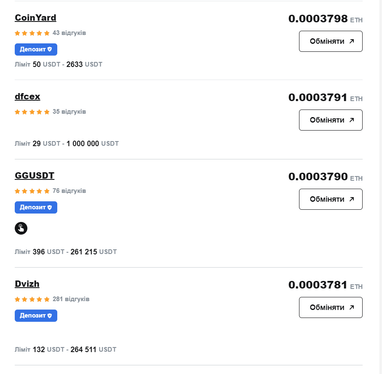Screen dimensions: 382x374
Task: Click the 0.0003798 ETH rate for CoinYard
Action: pos(325,19)
